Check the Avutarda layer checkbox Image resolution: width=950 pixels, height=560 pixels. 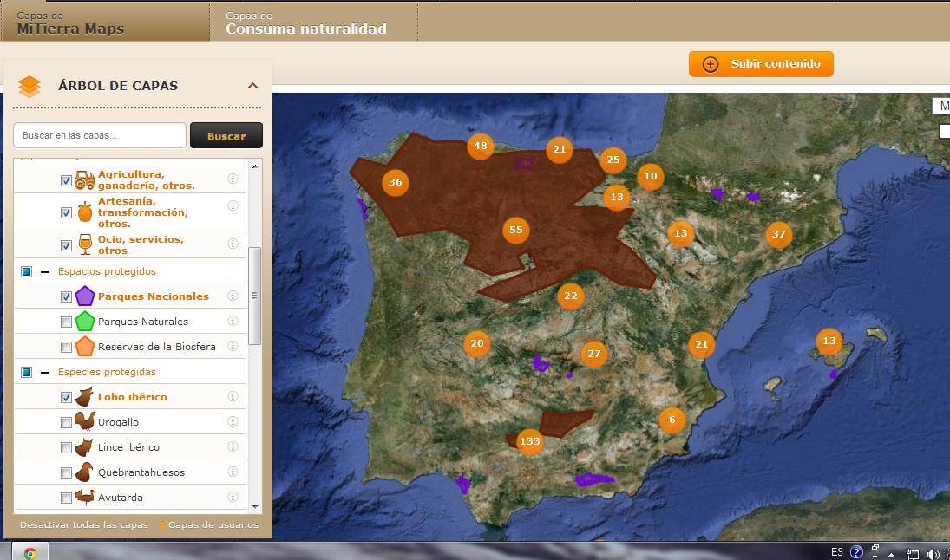click(64, 497)
